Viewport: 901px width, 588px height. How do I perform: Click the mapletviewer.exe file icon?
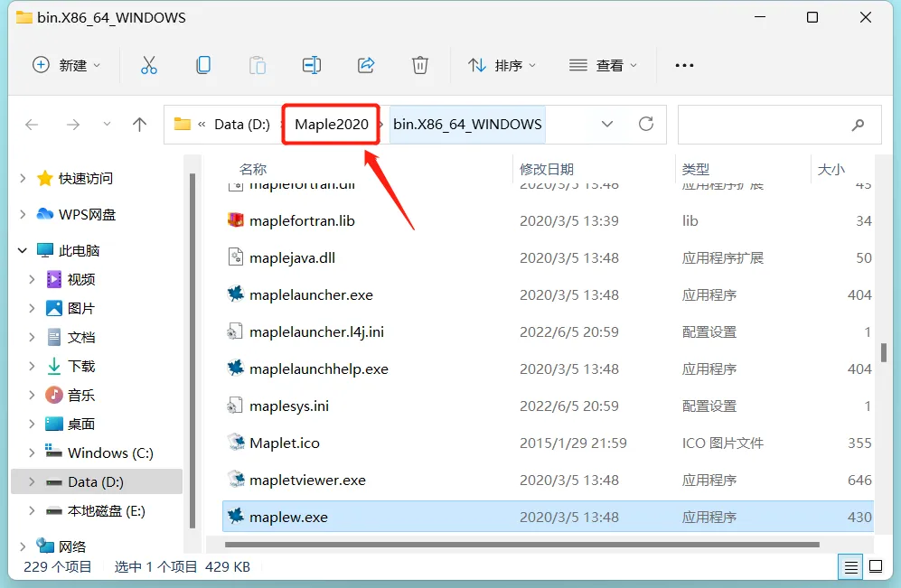[236, 480]
